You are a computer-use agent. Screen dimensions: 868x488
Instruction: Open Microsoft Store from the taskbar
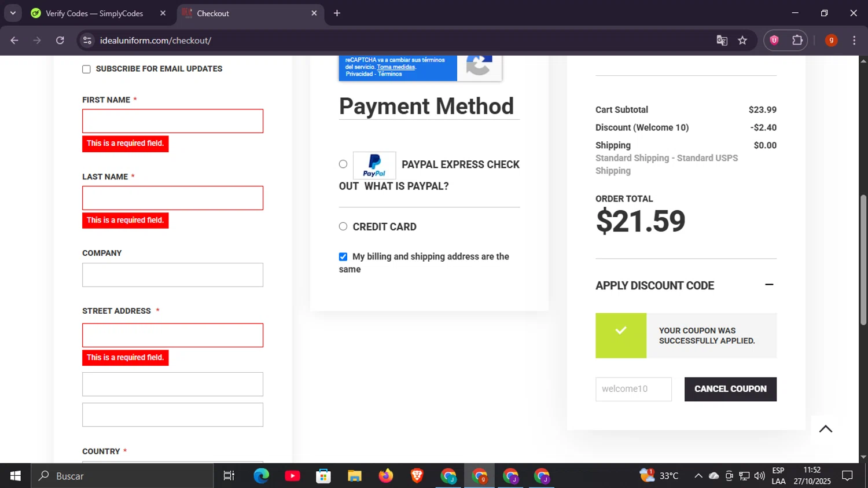pos(323,476)
